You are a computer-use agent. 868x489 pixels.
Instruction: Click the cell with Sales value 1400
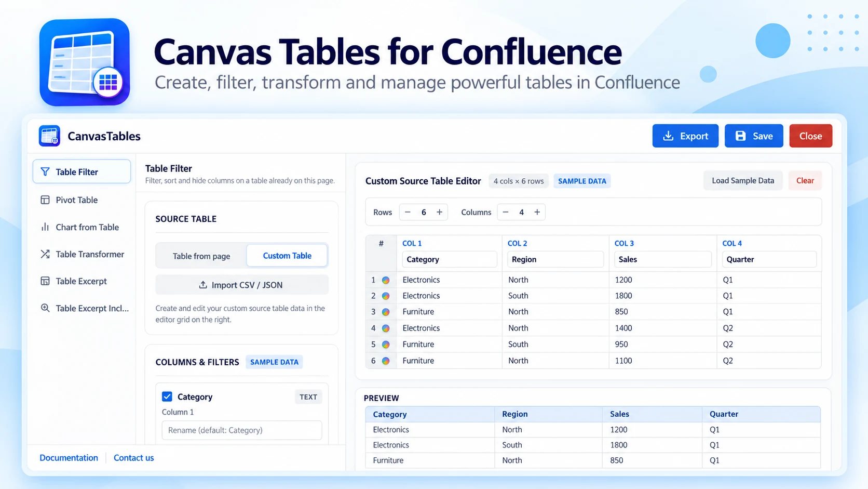point(662,328)
